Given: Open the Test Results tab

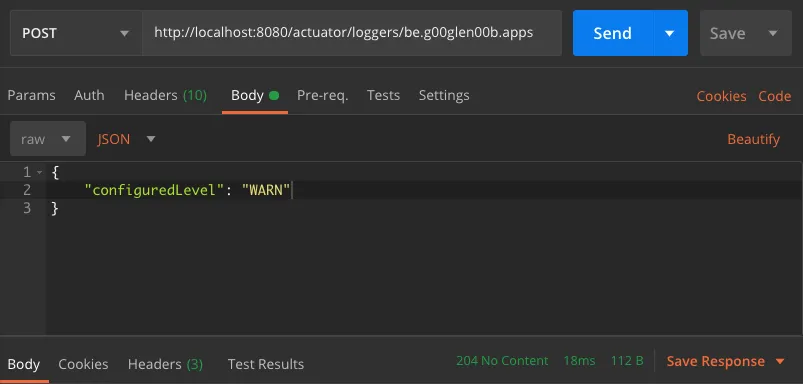Looking at the screenshot, I should coord(266,364).
